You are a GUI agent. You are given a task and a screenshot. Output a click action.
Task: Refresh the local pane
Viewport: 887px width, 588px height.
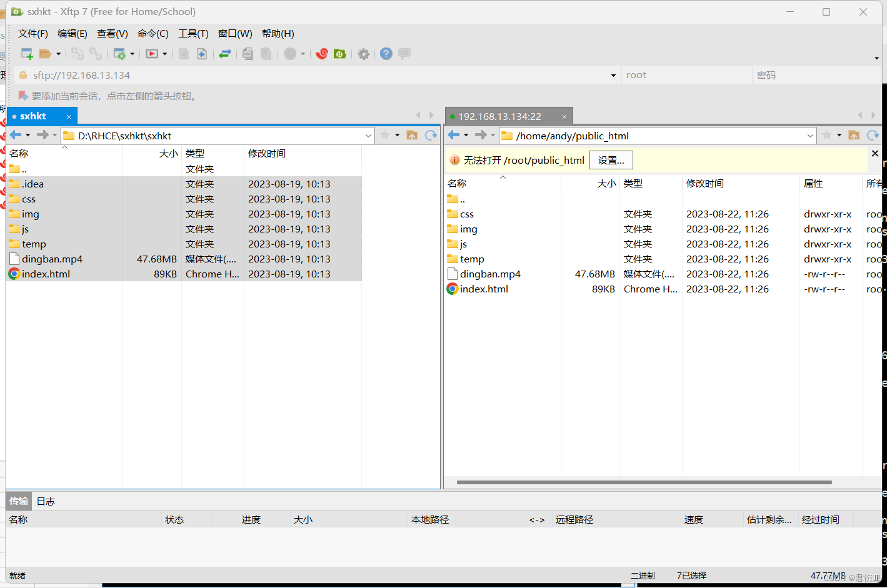431,135
